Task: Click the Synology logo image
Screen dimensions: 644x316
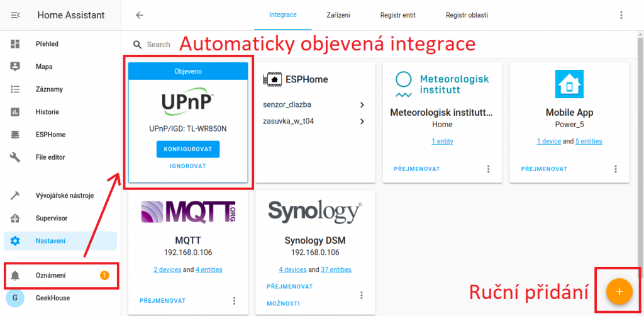Action: point(315,212)
